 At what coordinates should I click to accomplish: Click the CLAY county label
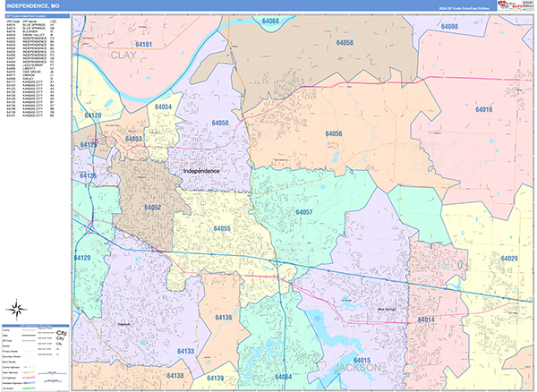(126, 55)
